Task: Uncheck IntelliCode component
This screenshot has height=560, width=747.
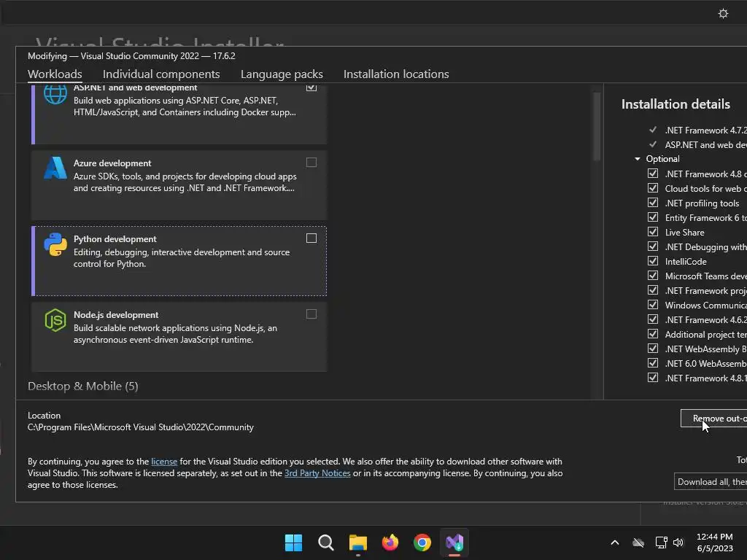Action: coord(653,262)
